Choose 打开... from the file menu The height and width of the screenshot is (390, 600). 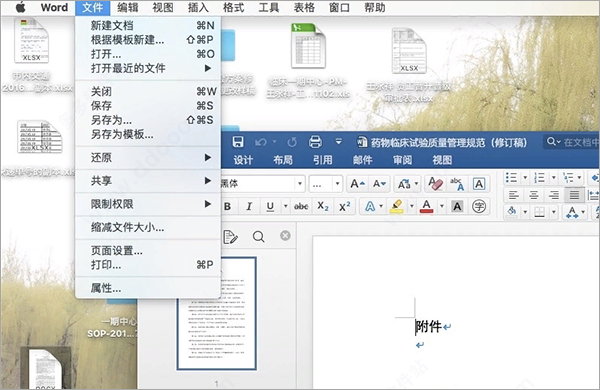pyautogui.click(x=148, y=54)
